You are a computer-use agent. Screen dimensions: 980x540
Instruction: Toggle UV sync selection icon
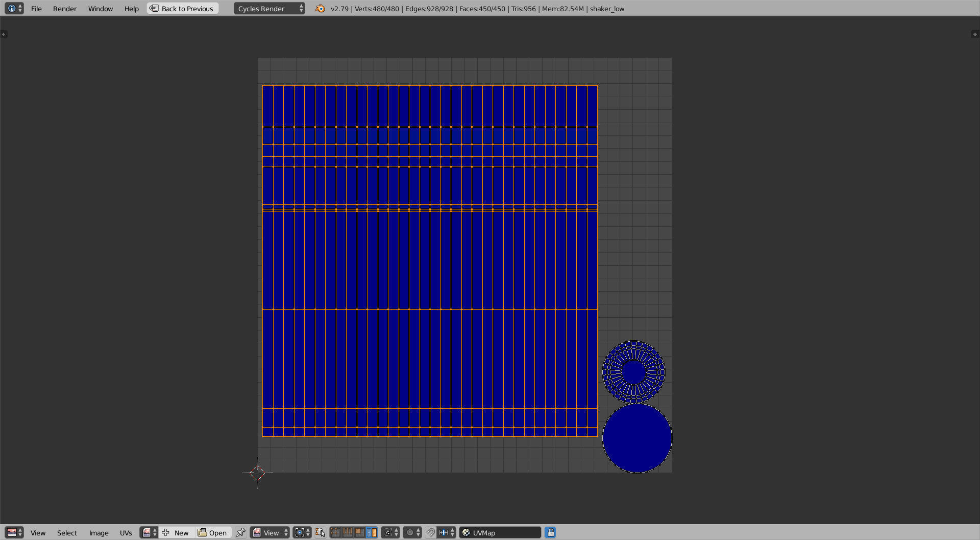click(320, 532)
